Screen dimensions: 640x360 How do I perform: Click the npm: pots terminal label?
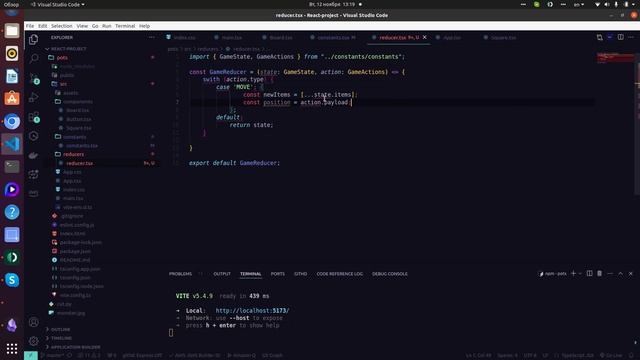pyautogui.click(x=553, y=274)
